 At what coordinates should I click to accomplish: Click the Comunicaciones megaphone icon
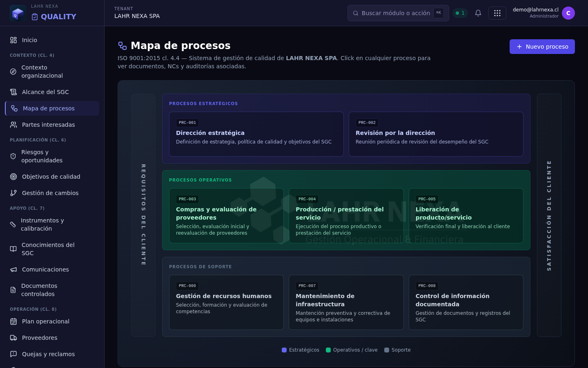(x=13, y=269)
